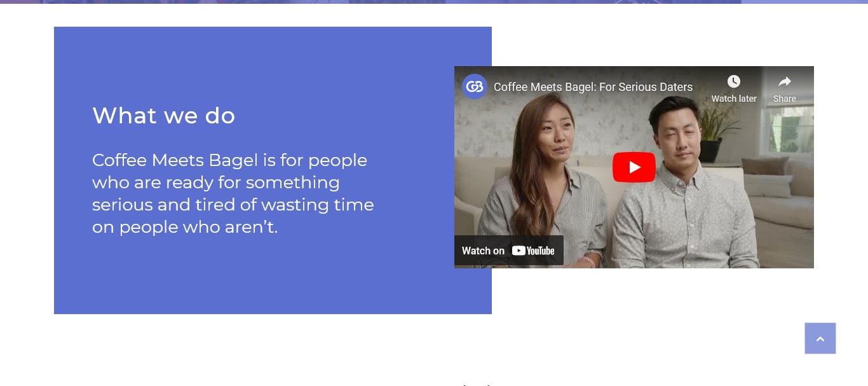Screen dimensions: 868x386
Task: Click the 'Share' text under the arrow
Action: click(x=785, y=99)
